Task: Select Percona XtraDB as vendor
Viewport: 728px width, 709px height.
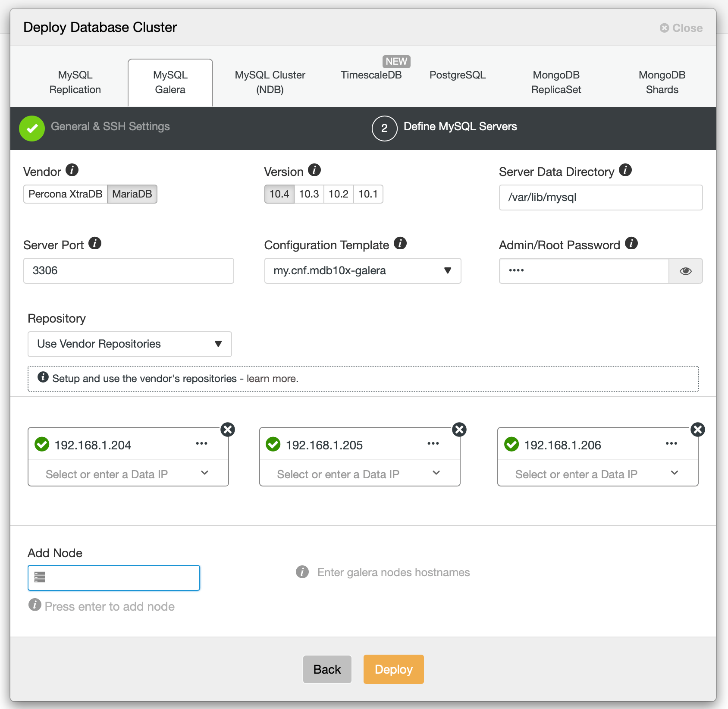Action: point(65,194)
